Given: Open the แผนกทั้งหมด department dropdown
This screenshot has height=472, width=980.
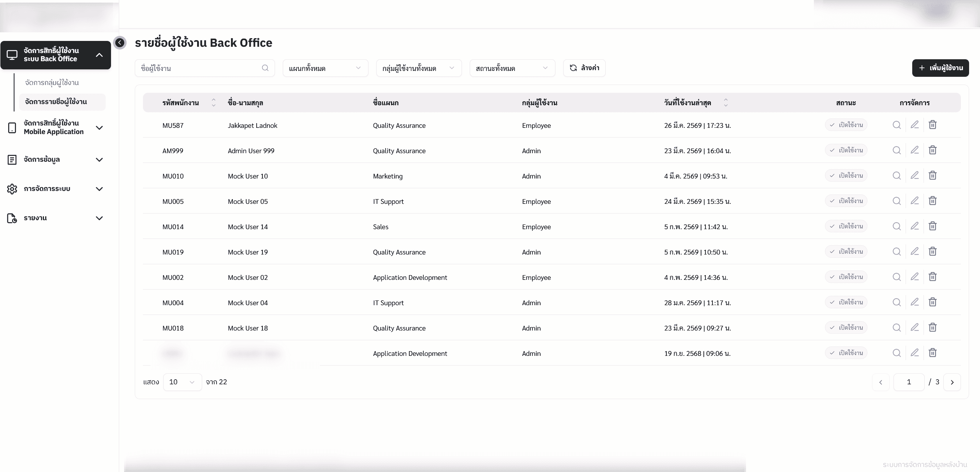Looking at the screenshot, I should click(x=325, y=68).
